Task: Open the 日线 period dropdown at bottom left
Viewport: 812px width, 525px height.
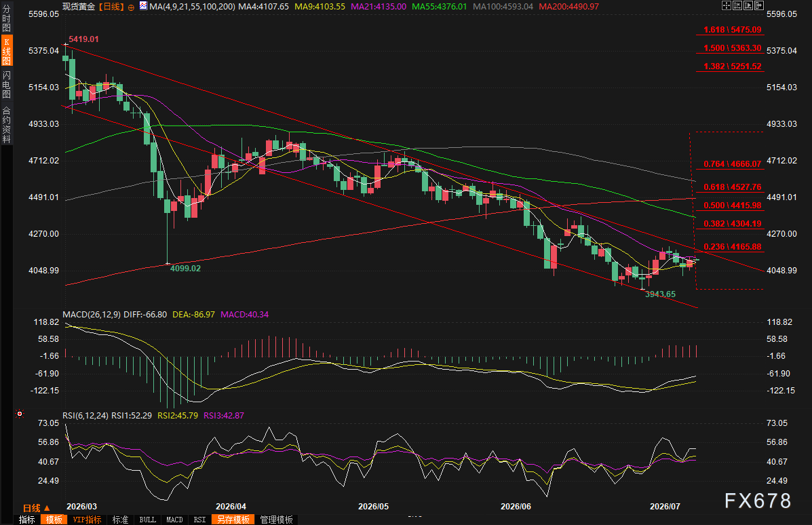Action: pyautogui.click(x=37, y=508)
